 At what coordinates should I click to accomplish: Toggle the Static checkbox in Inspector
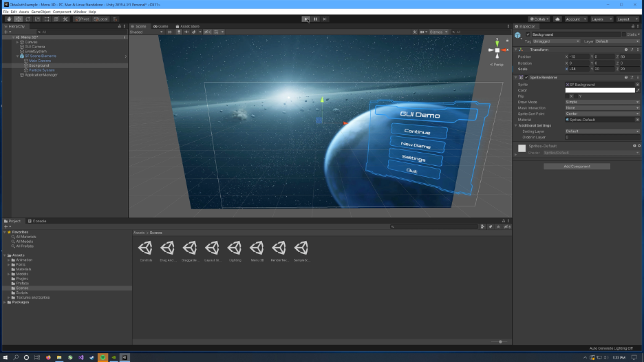tap(625, 34)
